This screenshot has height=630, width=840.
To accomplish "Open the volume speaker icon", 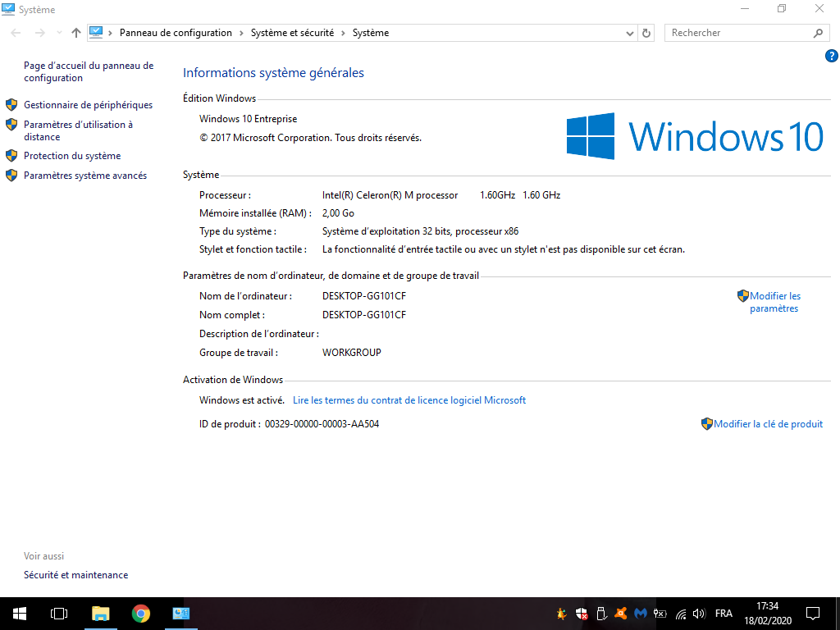I will click(x=700, y=614).
